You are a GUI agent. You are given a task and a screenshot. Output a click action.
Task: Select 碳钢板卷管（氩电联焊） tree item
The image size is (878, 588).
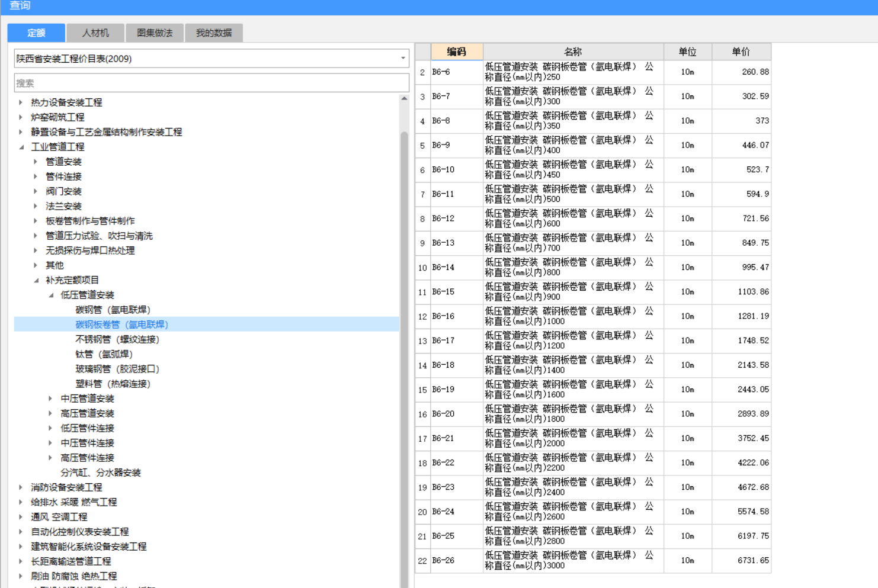(x=122, y=324)
